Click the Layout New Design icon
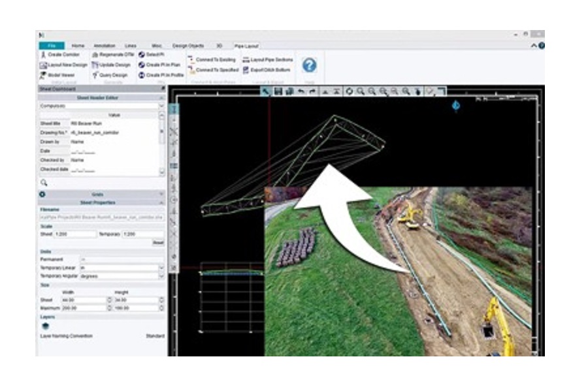The height and width of the screenshot is (391, 588). click(x=43, y=65)
